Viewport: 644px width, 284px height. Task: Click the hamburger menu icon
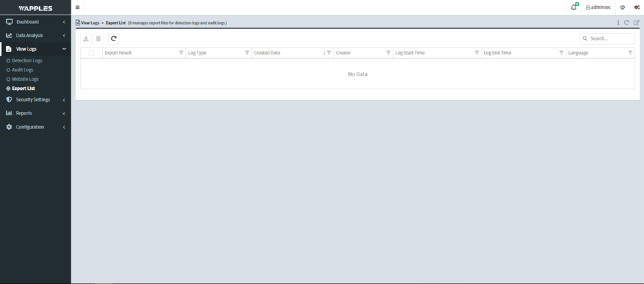tap(77, 8)
